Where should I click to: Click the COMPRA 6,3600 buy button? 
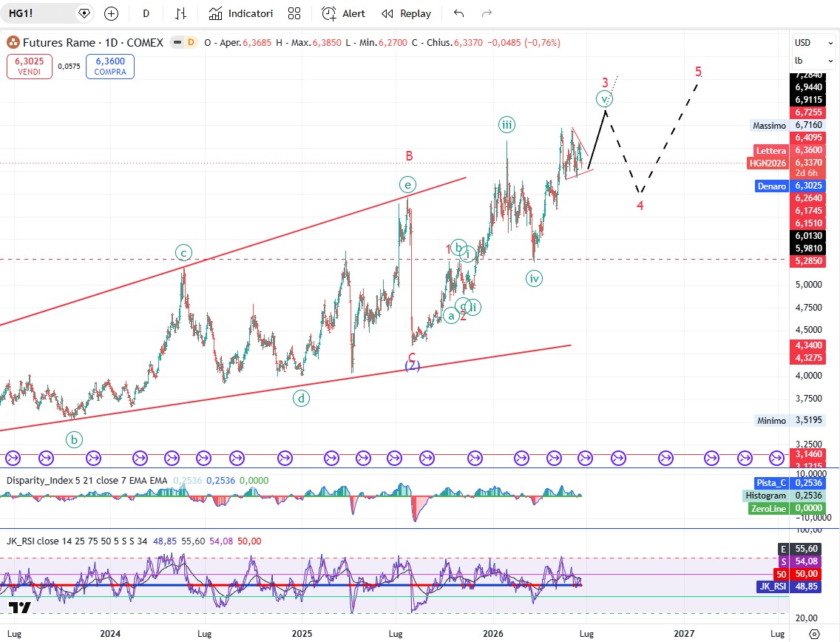[110, 67]
